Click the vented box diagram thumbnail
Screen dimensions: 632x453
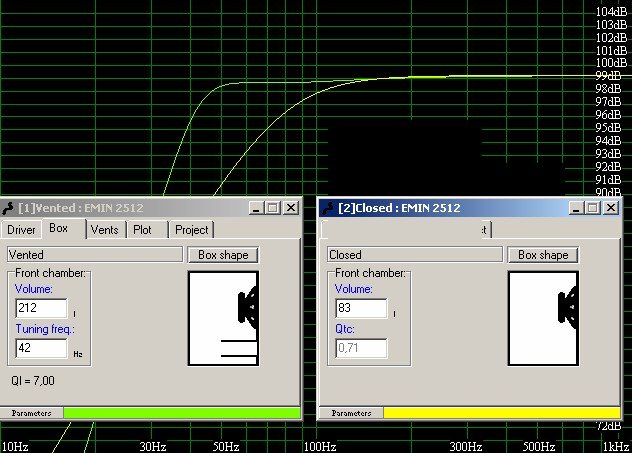pyautogui.click(x=223, y=318)
